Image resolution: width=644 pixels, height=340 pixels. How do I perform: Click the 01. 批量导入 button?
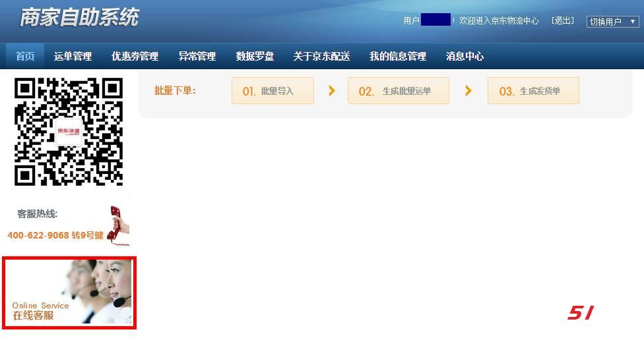pyautogui.click(x=273, y=91)
